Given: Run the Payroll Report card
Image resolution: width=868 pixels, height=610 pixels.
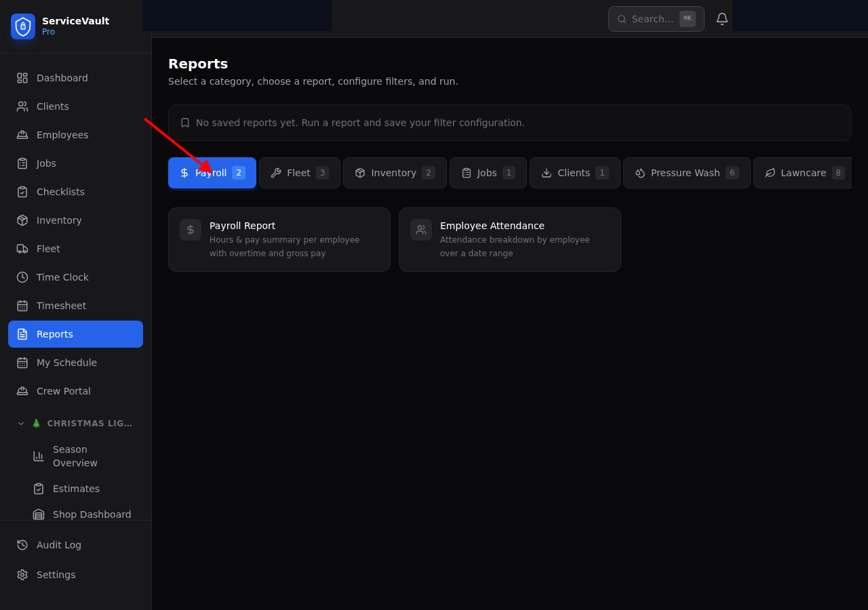Looking at the screenshot, I should click(279, 239).
